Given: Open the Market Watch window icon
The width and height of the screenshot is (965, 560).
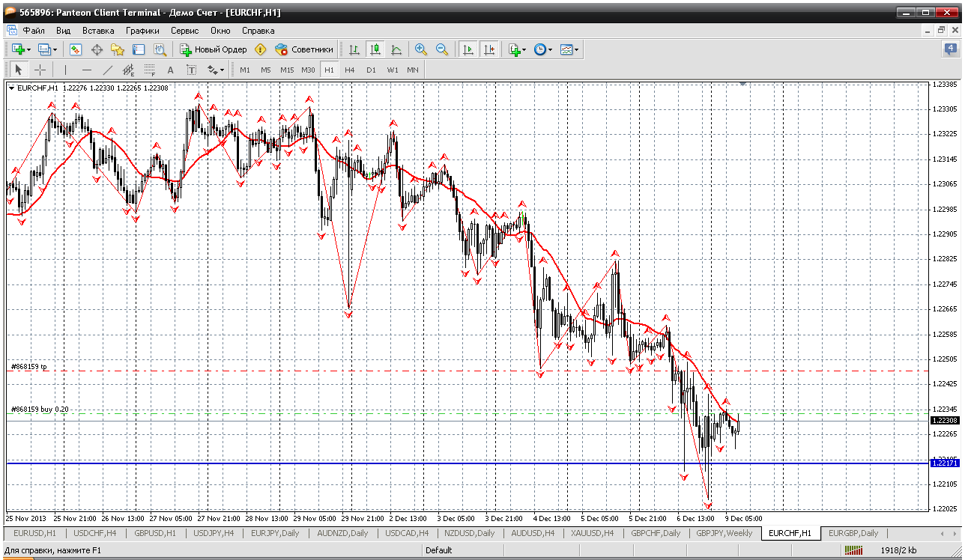Looking at the screenshot, I should point(76,49).
